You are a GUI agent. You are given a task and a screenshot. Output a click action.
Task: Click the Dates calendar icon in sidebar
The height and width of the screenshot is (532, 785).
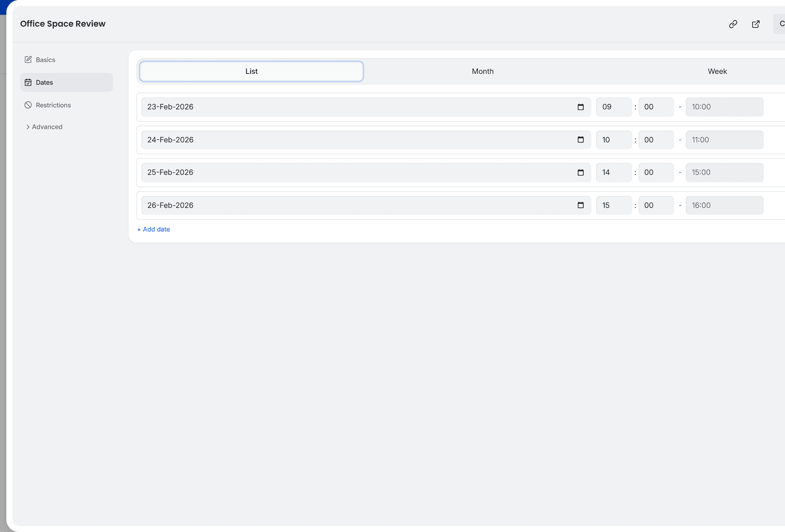(28, 82)
